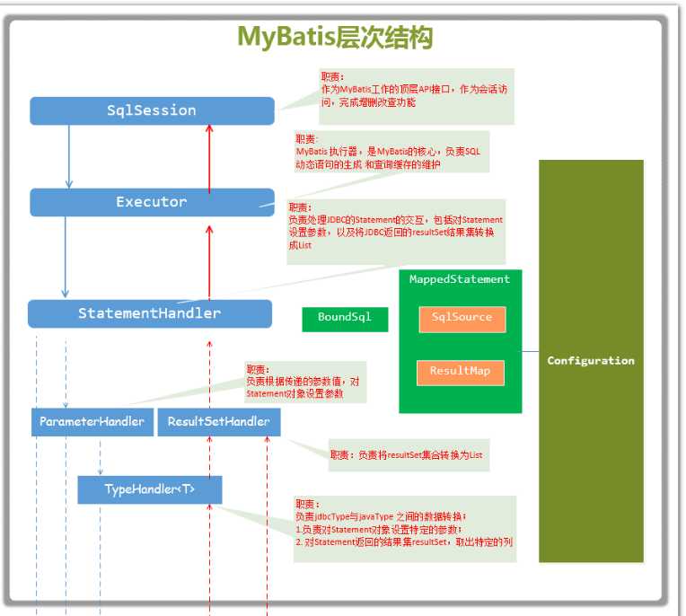Screen dimensions: 686x616
Task: Click the StatementHandler box
Action: 150,313
